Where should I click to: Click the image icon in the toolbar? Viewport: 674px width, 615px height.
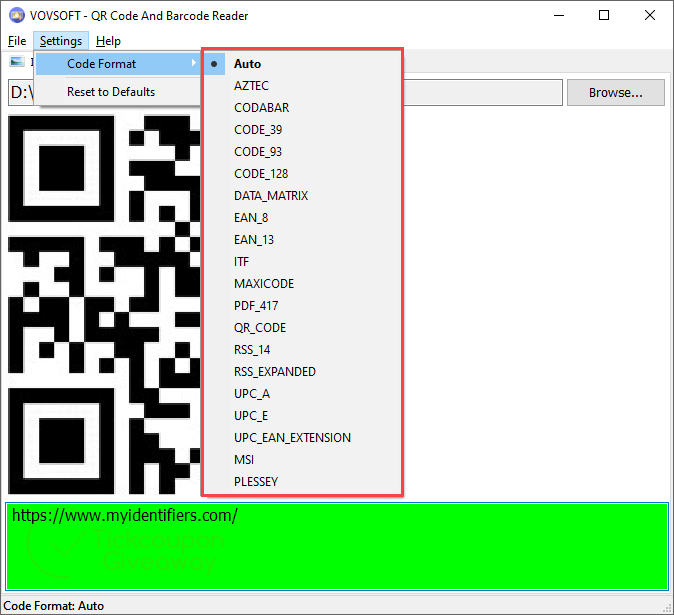point(17,61)
